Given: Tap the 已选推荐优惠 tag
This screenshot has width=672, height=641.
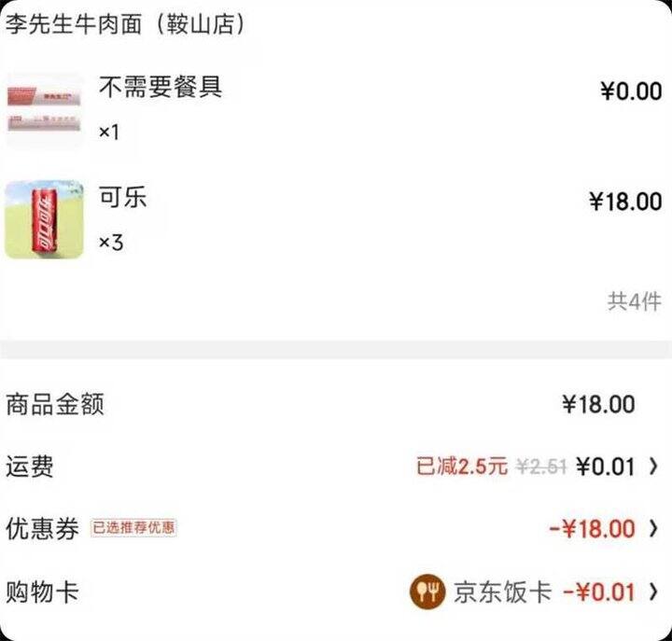Looking at the screenshot, I should point(133,527).
